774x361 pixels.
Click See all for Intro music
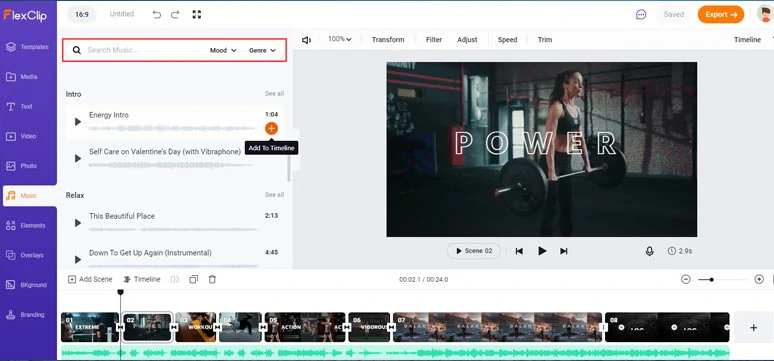tap(274, 93)
